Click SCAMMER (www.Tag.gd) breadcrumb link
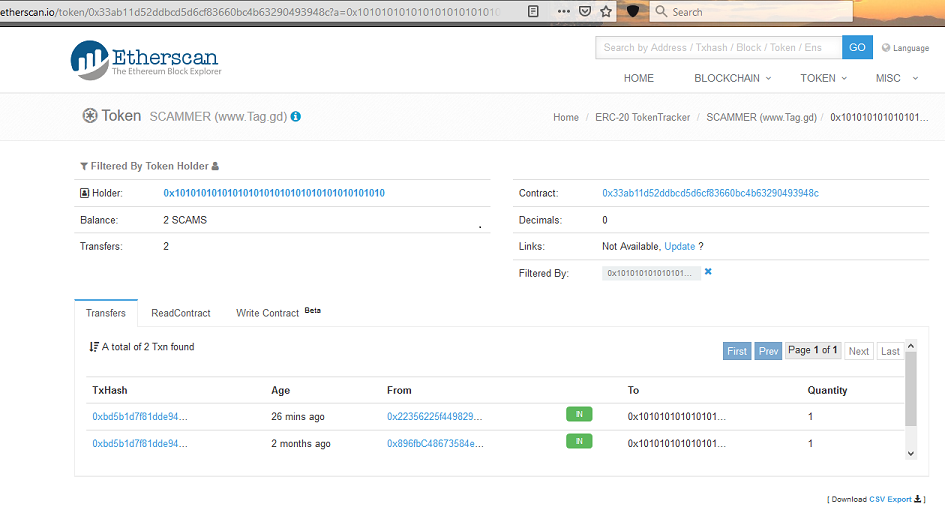Viewport: 945px width, 522px height. pyautogui.click(x=761, y=117)
